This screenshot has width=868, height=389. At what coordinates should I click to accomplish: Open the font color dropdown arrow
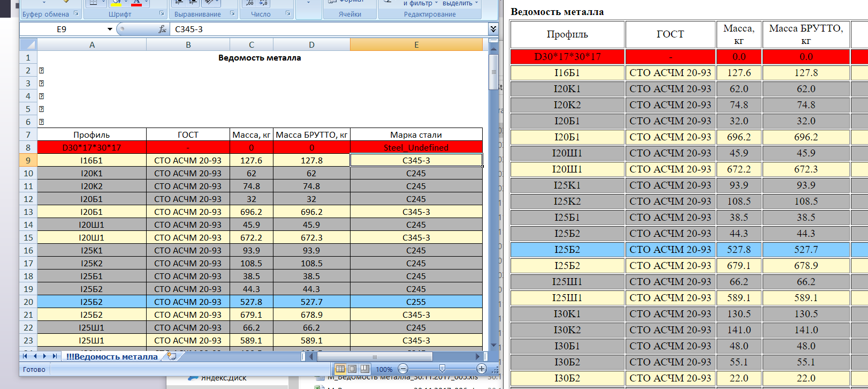click(146, 3)
